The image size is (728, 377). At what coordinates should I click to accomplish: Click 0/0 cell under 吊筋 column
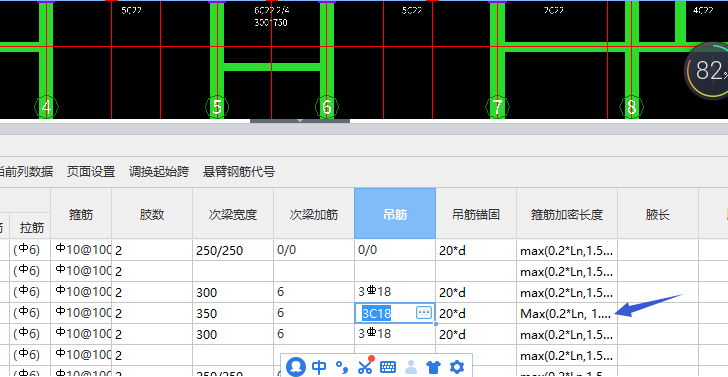click(395, 250)
